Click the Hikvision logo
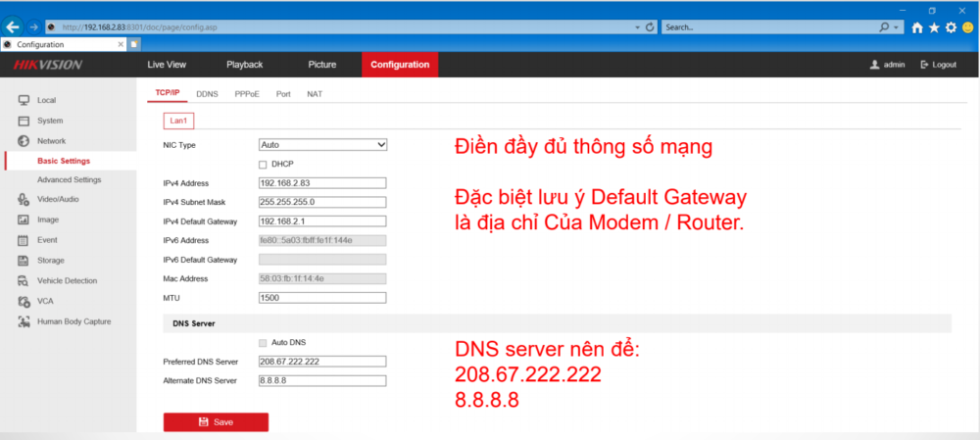Screen dimensions: 980x440 (x=47, y=65)
